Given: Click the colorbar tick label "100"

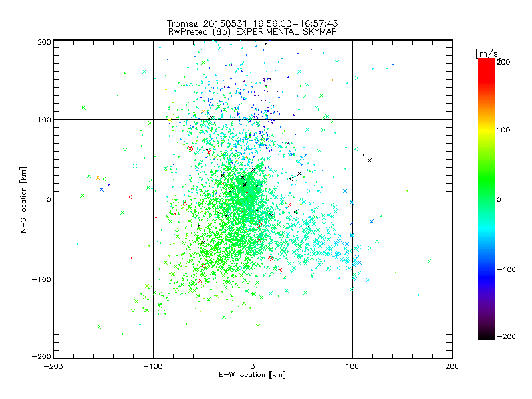Looking at the screenshot, I should coord(503,130).
